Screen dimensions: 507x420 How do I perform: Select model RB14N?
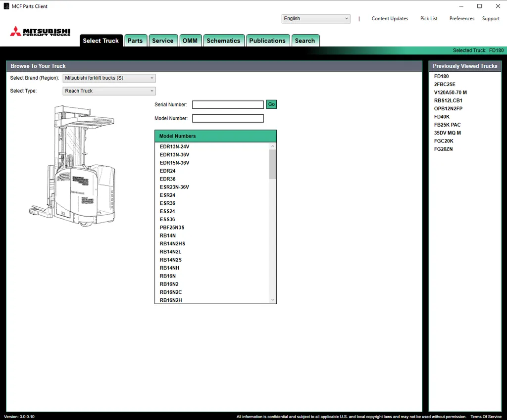168,235
